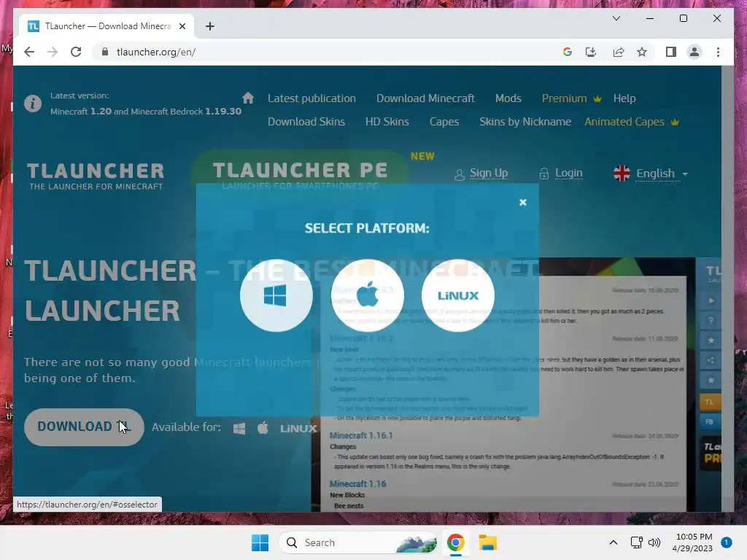The height and width of the screenshot is (560, 747).
Task: Open the Premium menu item
Action: point(564,98)
